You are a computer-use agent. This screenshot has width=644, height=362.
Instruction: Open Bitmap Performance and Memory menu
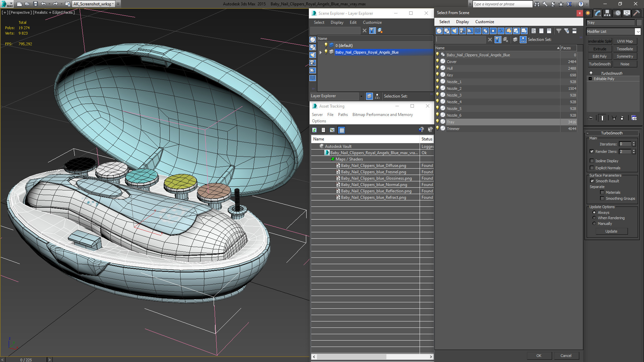382,115
